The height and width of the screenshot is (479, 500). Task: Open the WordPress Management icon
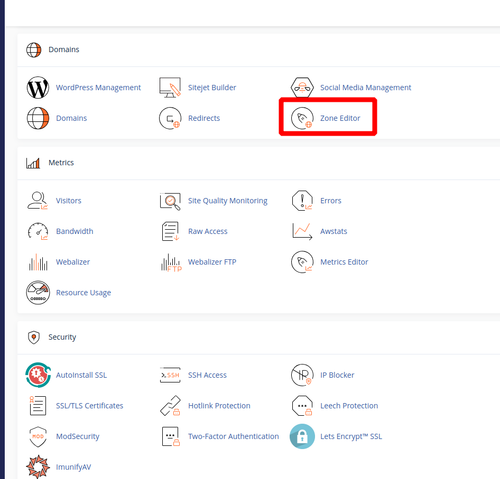coord(38,88)
